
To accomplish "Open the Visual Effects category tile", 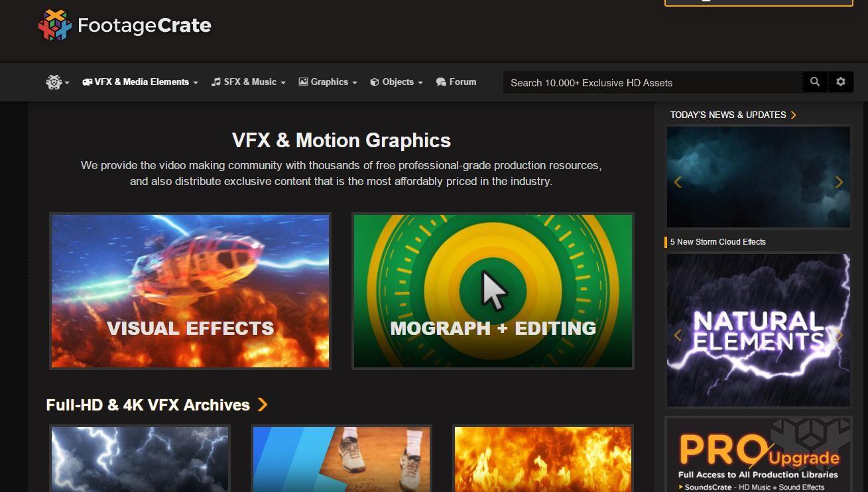I will click(190, 291).
